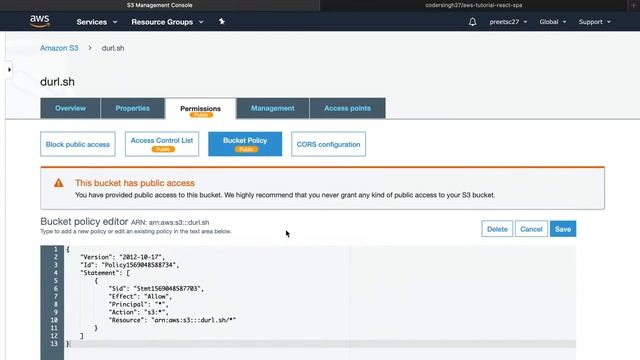This screenshot has height=360, width=640.
Task: Select the Permissions tab
Action: coord(200,109)
